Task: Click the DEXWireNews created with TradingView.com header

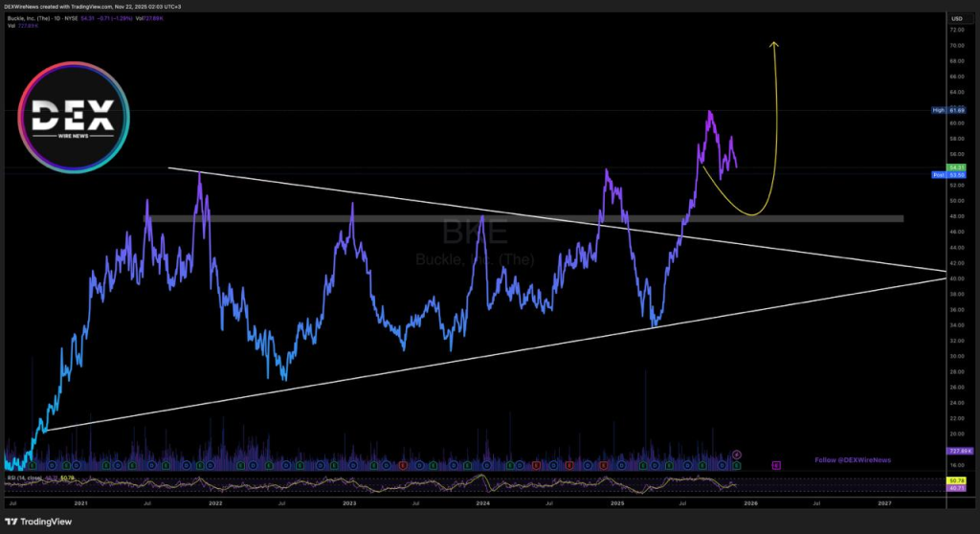Action: tap(92, 7)
